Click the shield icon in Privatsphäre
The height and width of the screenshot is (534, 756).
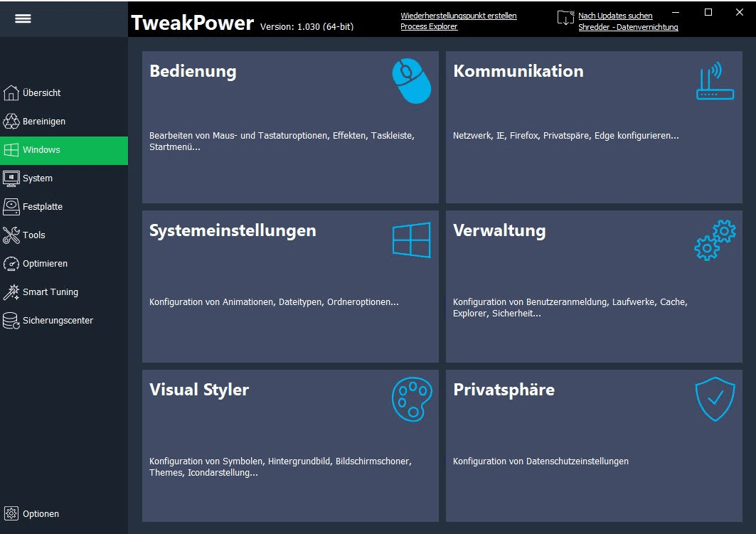tap(715, 399)
